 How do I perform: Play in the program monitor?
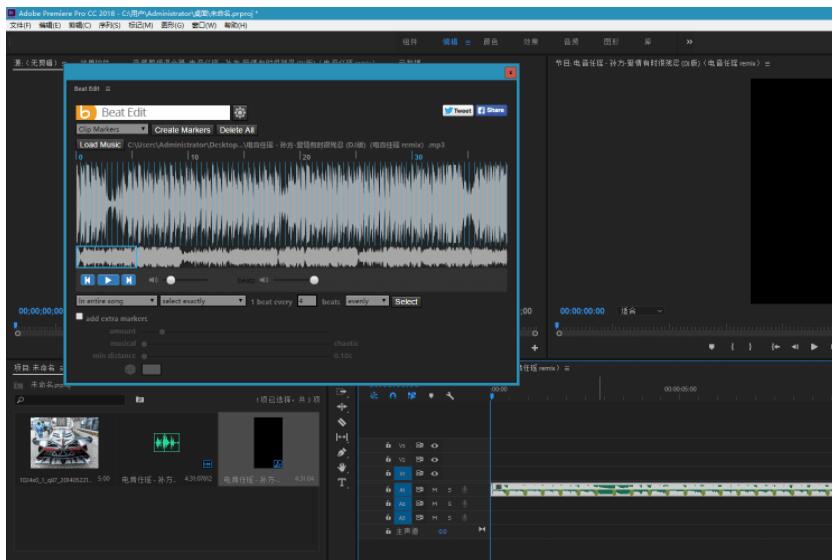pos(814,347)
